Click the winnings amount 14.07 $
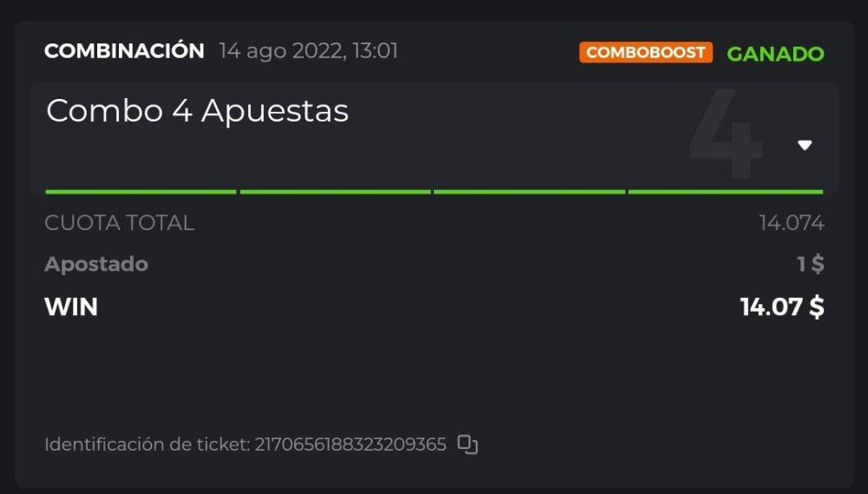Image resolution: width=868 pixels, height=494 pixels. 781,306
